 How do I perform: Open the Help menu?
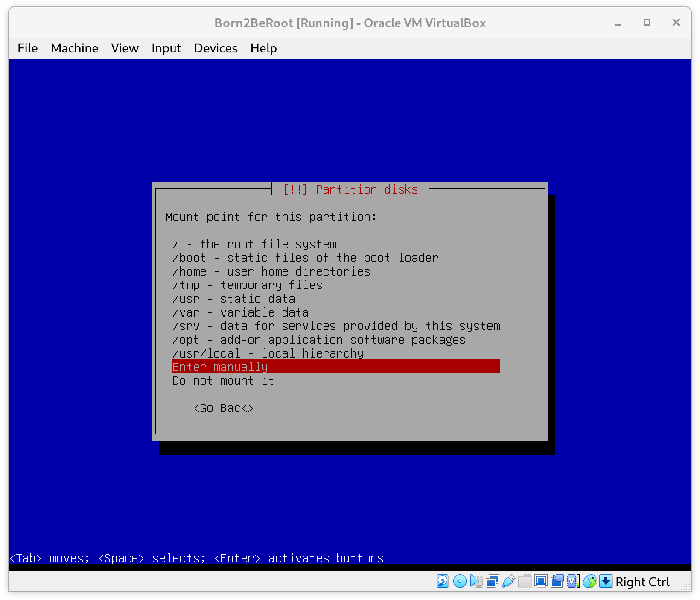pyautogui.click(x=263, y=48)
